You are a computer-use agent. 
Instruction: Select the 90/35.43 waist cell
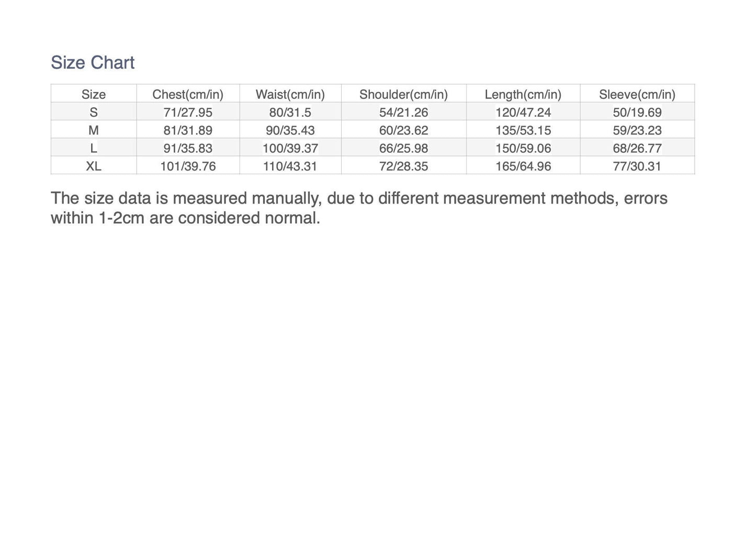click(290, 130)
